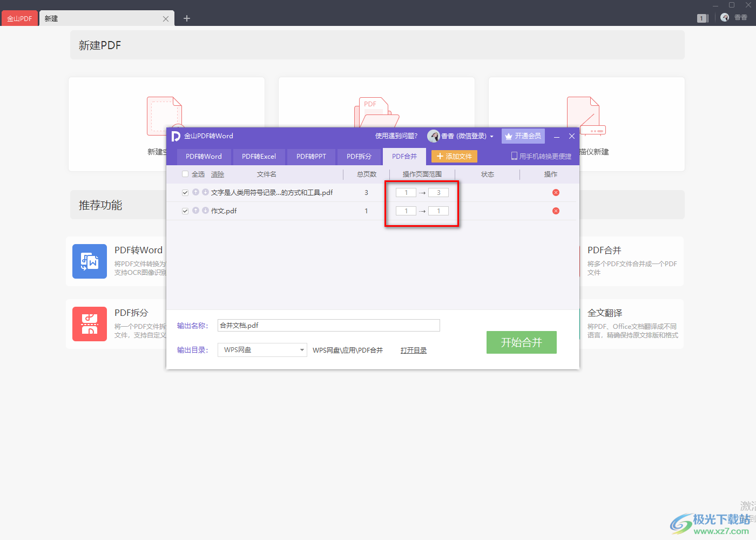Click end page field showing 3
The image size is (756, 540).
click(x=438, y=193)
